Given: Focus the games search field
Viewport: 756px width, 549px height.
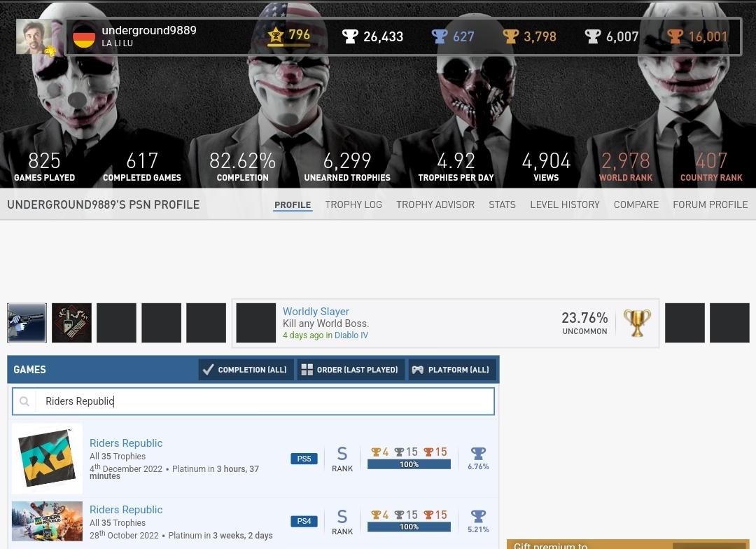Looking at the screenshot, I should point(253,401).
